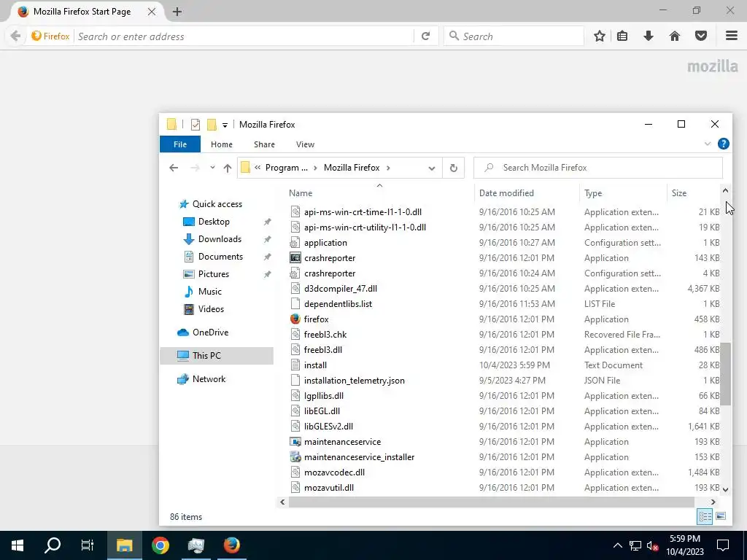Open View ribbon tab
747x560 pixels.
pyautogui.click(x=306, y=144)
